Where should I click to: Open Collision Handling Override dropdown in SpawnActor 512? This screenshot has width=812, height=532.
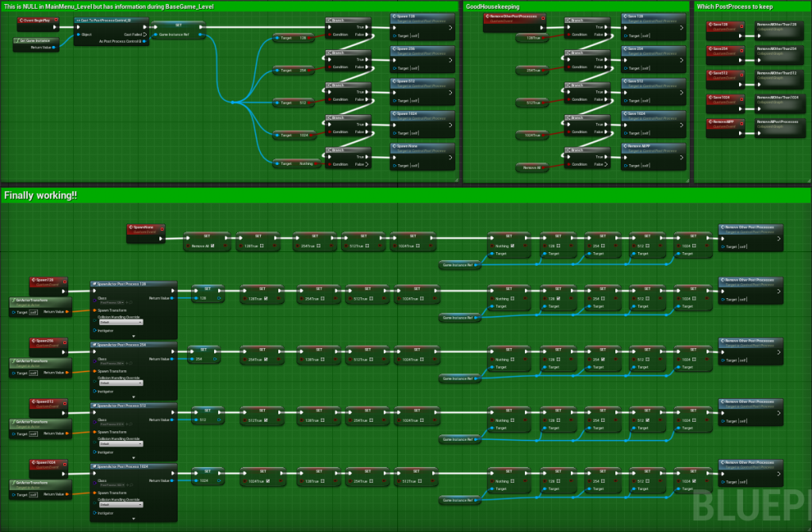(x=121, y=444)
